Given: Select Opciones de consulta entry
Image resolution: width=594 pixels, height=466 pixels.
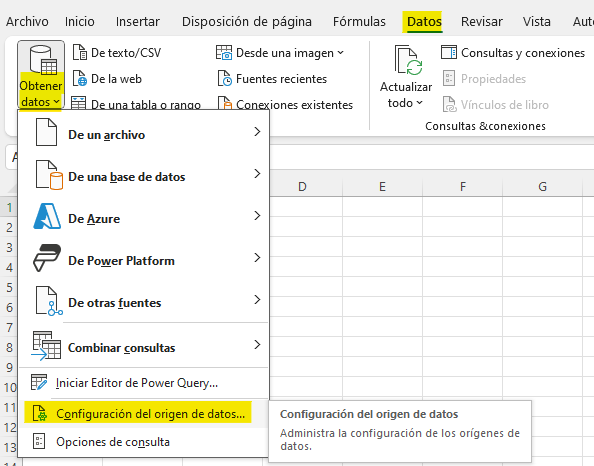Looking at the screenshot, I should 143,442.
